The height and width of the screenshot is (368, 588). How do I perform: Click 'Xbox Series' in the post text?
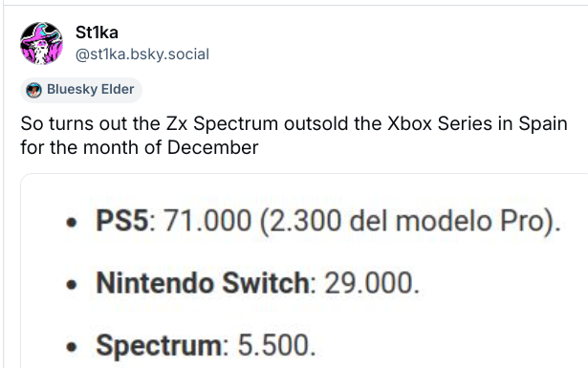(440, 123)
